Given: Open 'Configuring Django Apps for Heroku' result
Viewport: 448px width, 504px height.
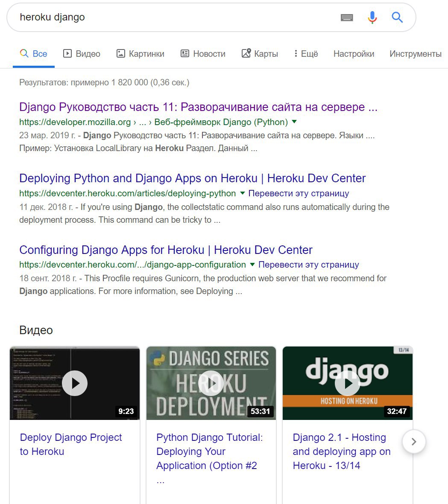Looking at the screenshot, I should (x=166, y=250).
